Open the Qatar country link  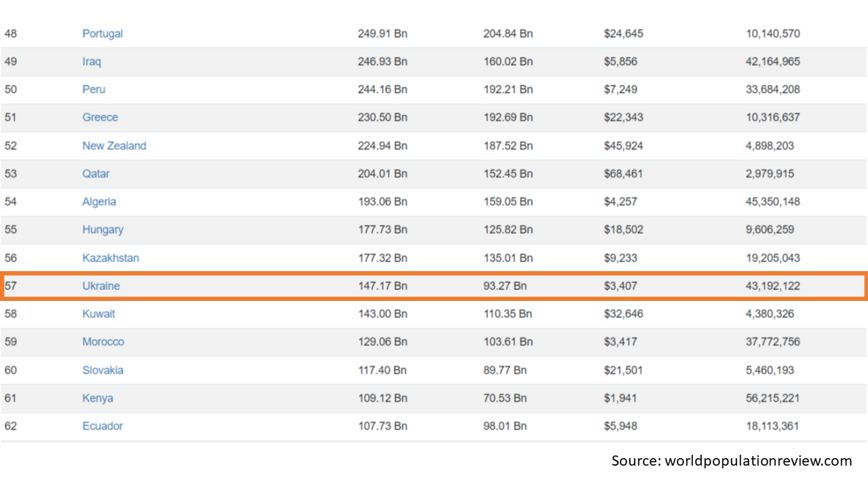click(x=96, y=174)
